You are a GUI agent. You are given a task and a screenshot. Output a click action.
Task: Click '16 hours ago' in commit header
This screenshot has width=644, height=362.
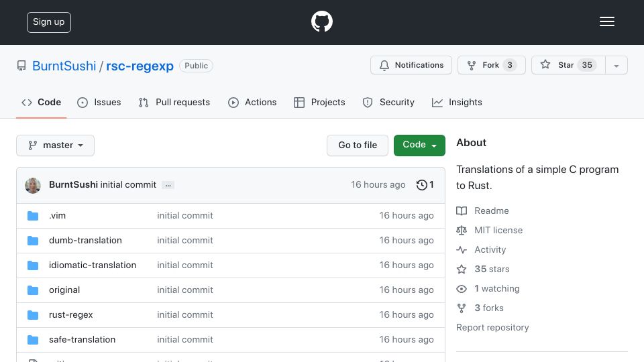pos(378,185)
